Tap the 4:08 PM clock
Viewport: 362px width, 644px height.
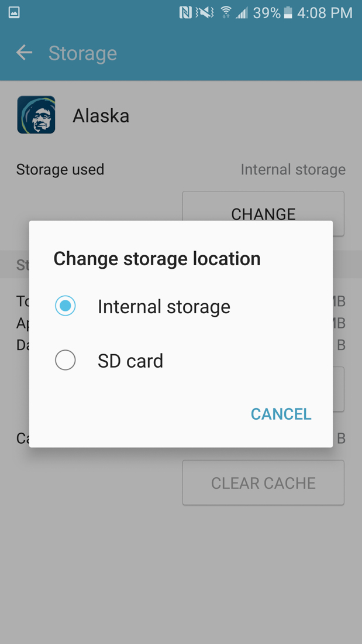point(325,12)
